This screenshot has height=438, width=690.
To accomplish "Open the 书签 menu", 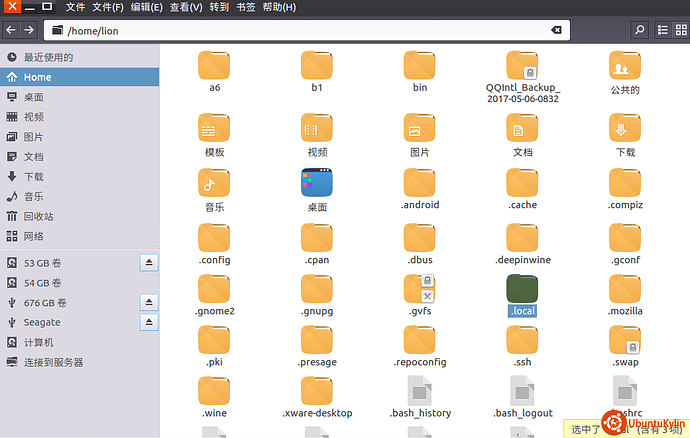I will pos(246,7).
